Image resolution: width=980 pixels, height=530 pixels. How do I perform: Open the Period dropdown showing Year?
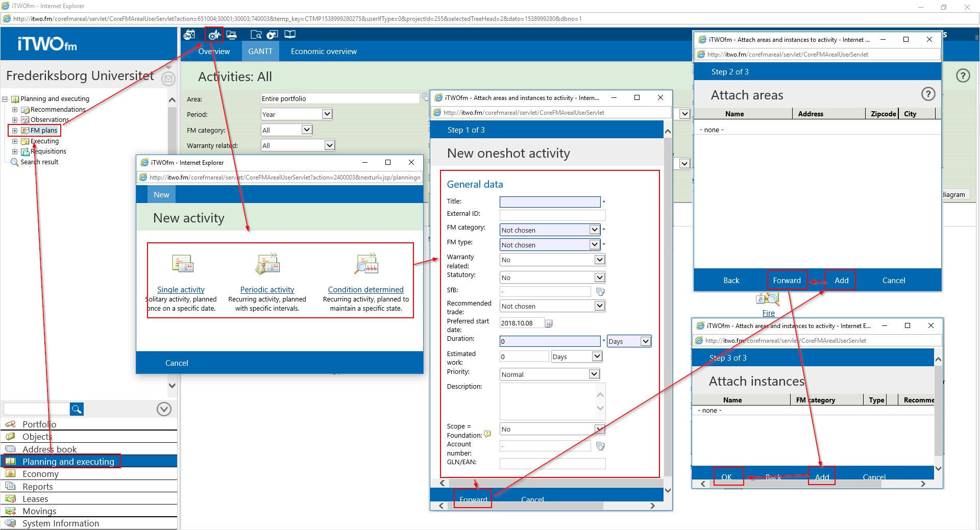[327, 114]
